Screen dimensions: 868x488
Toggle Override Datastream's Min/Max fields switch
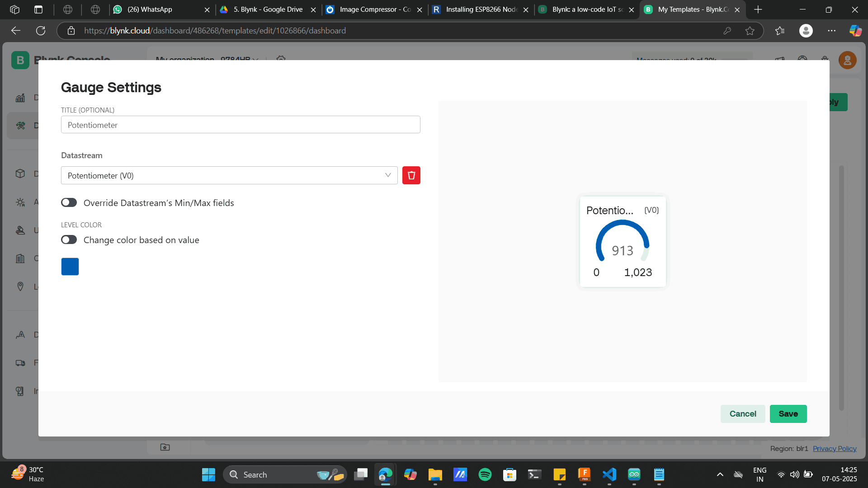[x=69, y=202]
